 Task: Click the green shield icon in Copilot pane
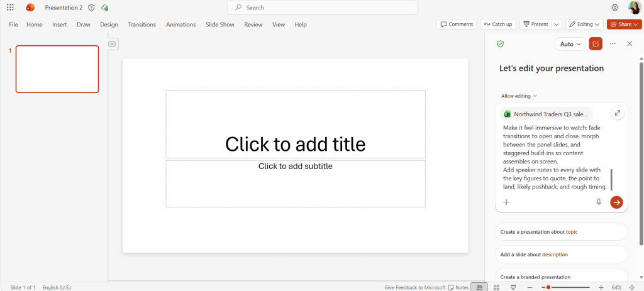click(500, 44)
